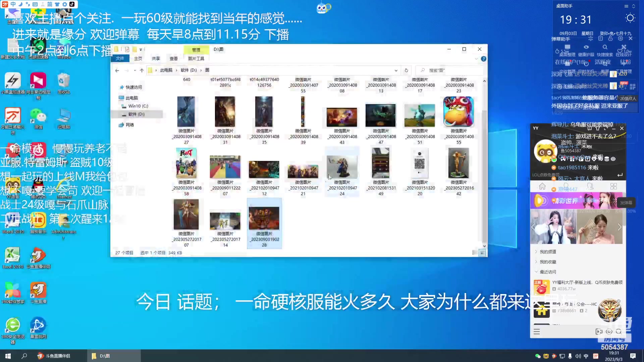Open the desktop assistant hamburger menu

626,6
